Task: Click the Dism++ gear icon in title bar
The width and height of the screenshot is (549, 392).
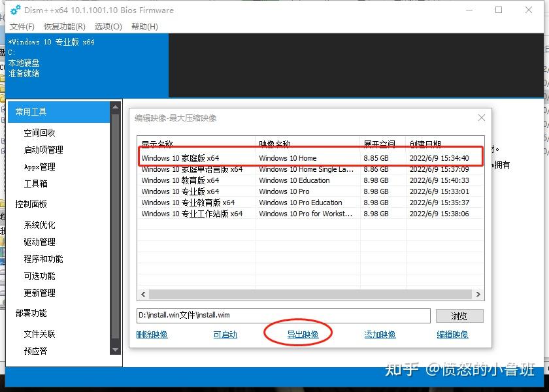Action: tap(16, 10)
